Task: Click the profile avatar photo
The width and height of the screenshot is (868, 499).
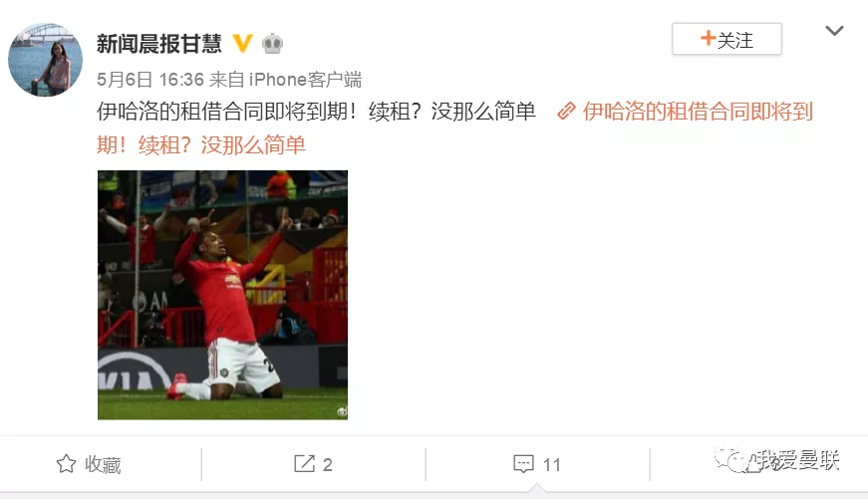Action: point(46,59)
